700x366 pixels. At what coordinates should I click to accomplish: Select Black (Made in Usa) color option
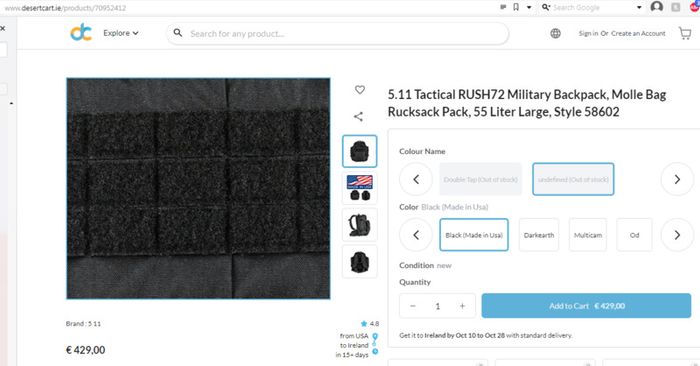click(474, 235)
